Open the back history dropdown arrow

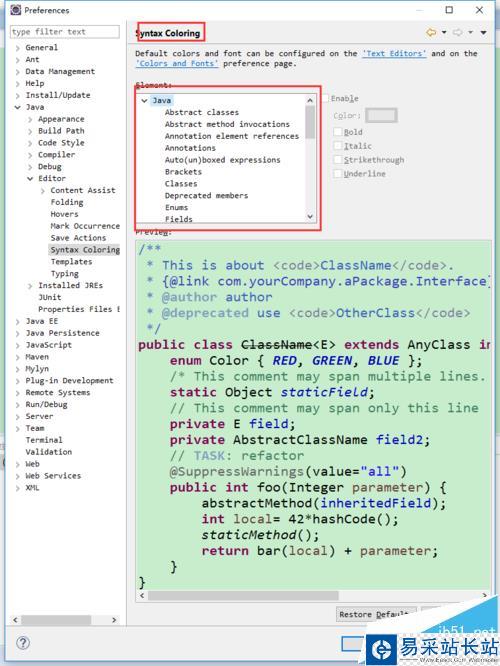pyautogui.click(x=444, y=32)
